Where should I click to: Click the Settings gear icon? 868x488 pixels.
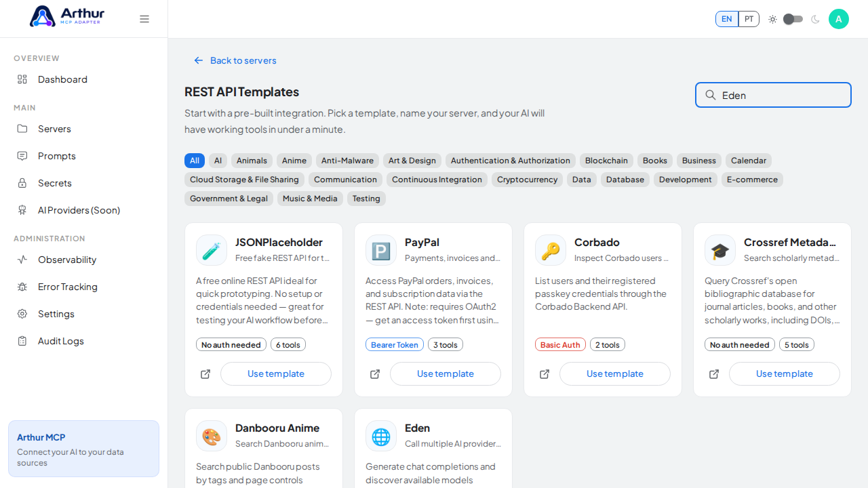22,314
